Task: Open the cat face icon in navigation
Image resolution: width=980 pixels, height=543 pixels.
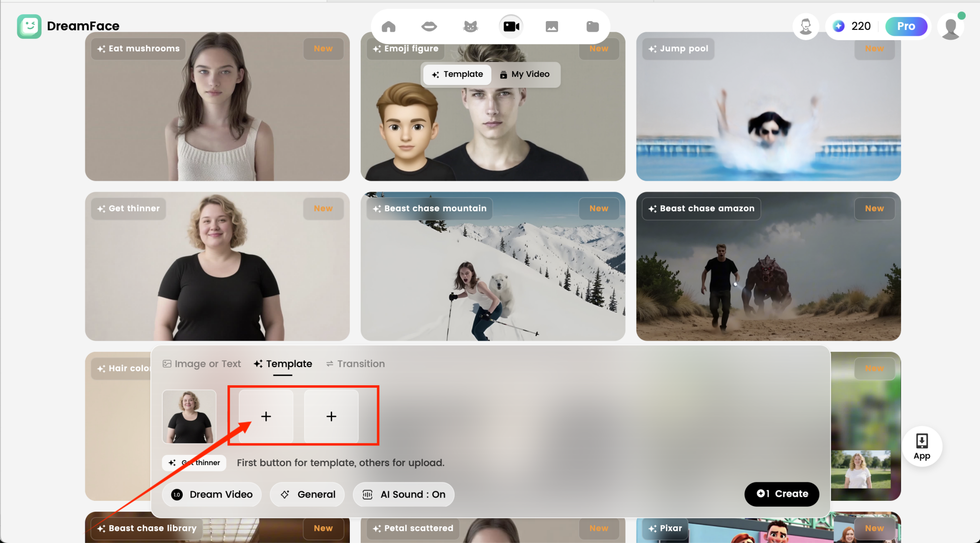Action: (470, 26)
